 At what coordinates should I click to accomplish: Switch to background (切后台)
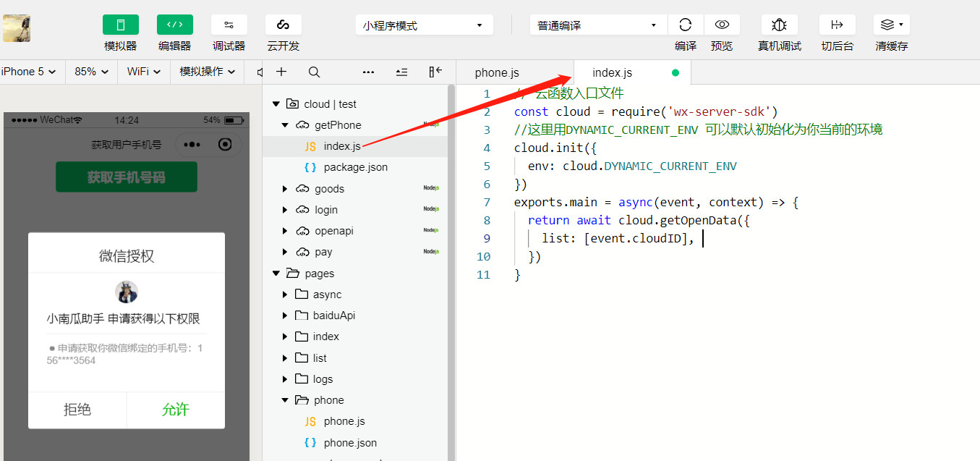point(837,25)
